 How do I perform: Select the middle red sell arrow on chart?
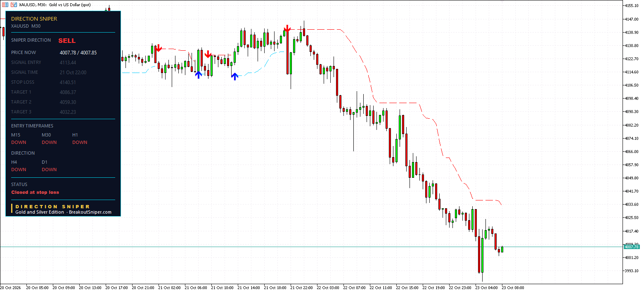pyautogui.click(x=208, y=54)
